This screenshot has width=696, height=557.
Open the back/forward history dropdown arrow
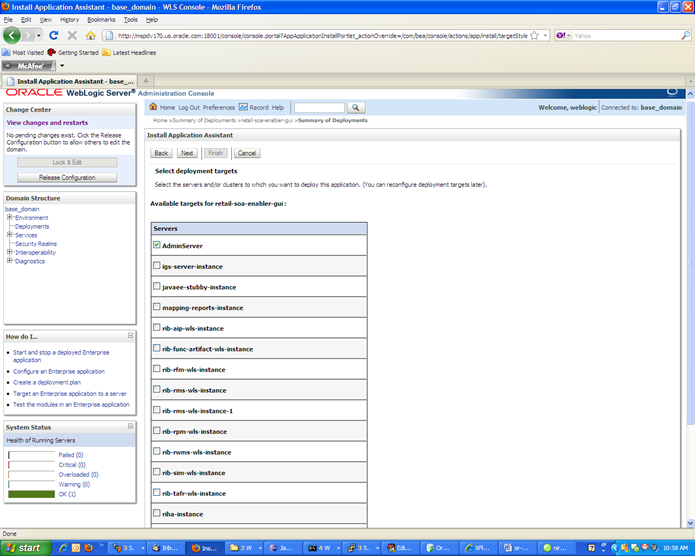tap(39, 36)
